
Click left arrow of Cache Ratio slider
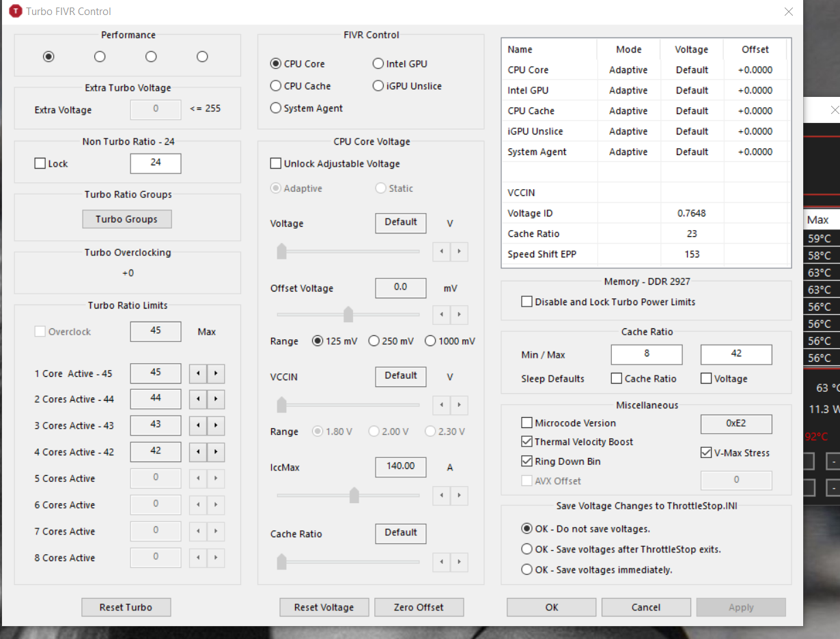click(442, 562)
